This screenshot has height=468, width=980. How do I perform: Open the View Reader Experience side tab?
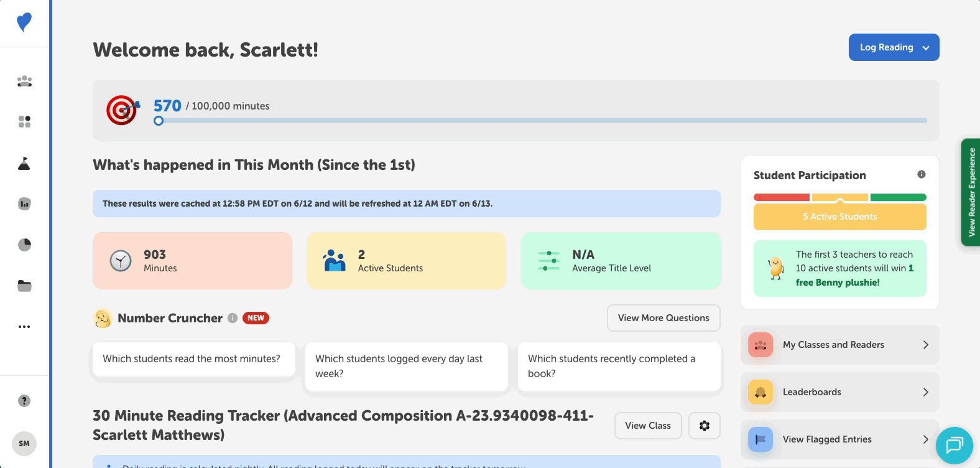coord(971,192)
